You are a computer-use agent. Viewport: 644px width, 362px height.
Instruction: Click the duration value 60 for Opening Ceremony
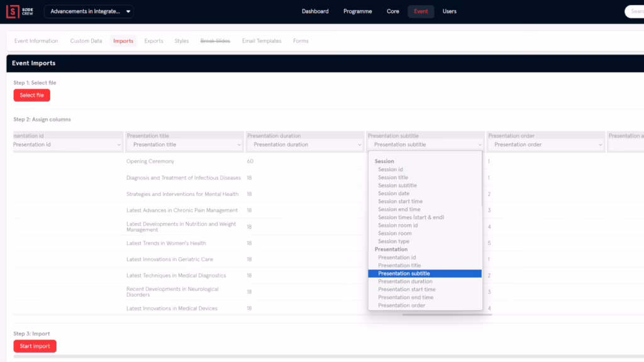point(250,162)
